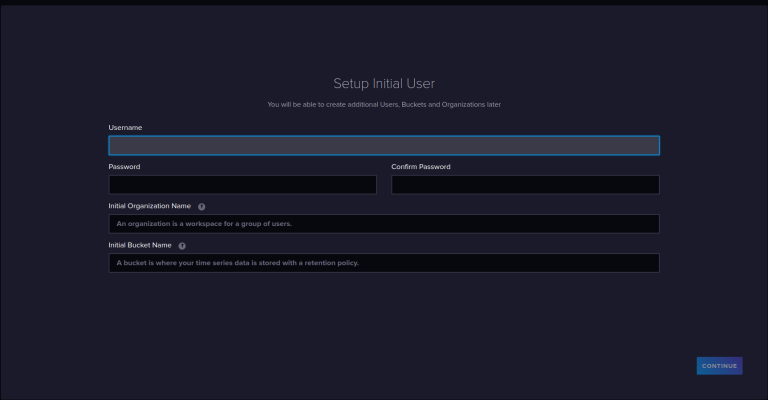
Task: Click the black strip along the top edge
Action: pos(384,2)
